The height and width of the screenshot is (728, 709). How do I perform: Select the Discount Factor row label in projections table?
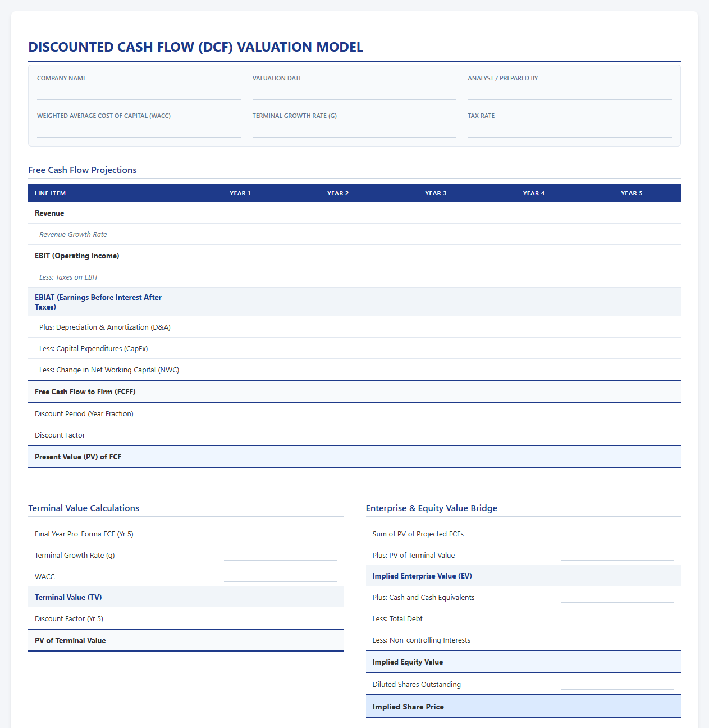[60, 435]
